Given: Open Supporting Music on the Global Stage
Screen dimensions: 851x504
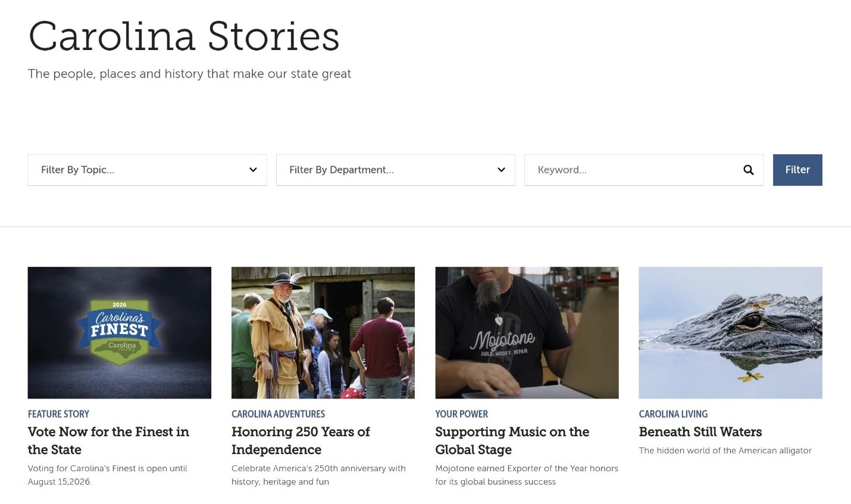Looking at the screenshot, I should pos(512,441).
